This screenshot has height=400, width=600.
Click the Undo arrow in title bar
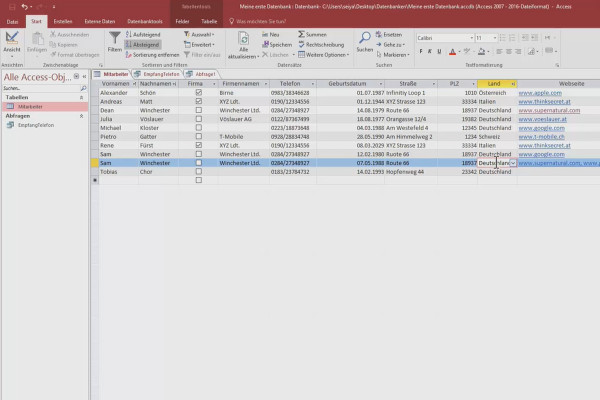[x=24, y=7]
